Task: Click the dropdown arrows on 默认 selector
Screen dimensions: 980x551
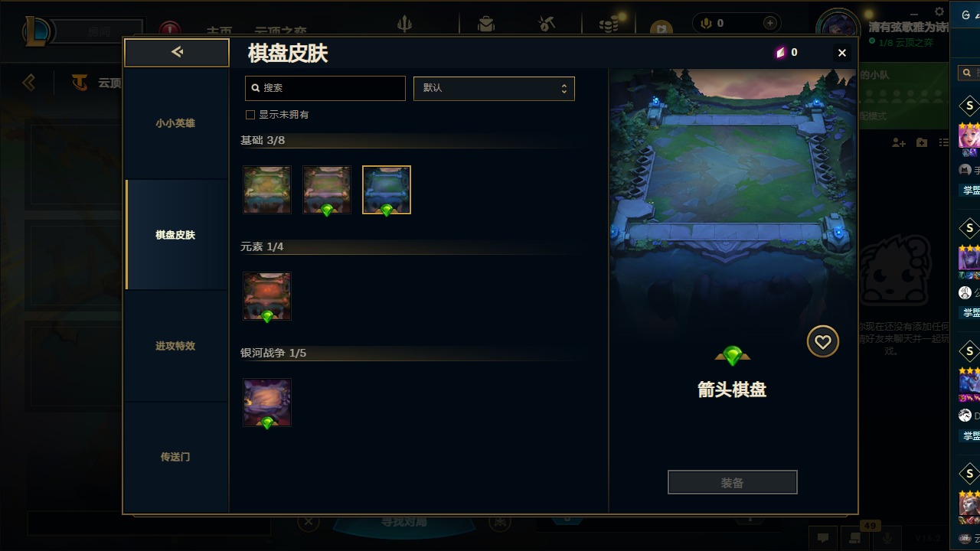Action: pos(564,88)
